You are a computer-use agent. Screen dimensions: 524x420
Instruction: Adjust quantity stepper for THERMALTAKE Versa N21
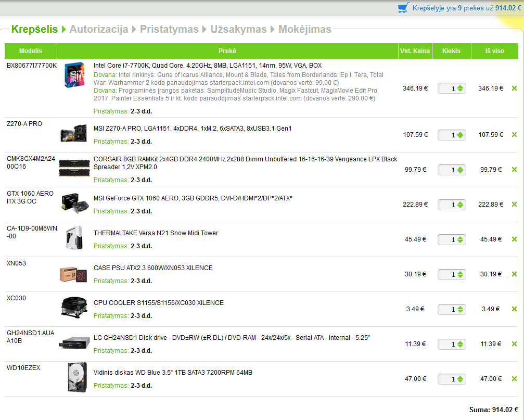460,239
